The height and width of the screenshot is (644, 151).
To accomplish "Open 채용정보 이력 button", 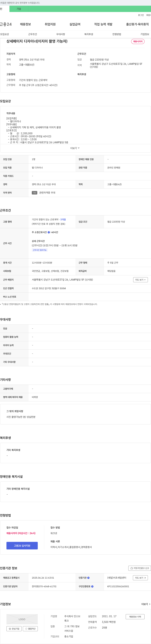I will 135,617.
